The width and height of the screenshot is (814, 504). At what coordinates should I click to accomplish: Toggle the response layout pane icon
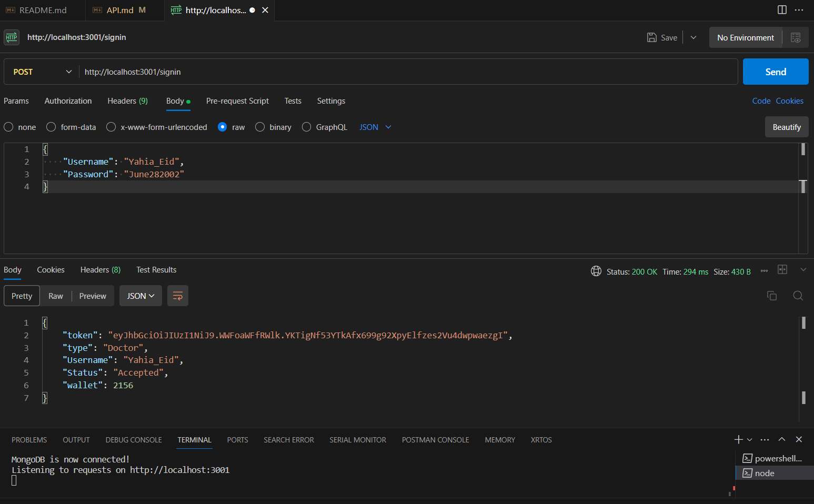pyautogui.click(x=782, y=269)
